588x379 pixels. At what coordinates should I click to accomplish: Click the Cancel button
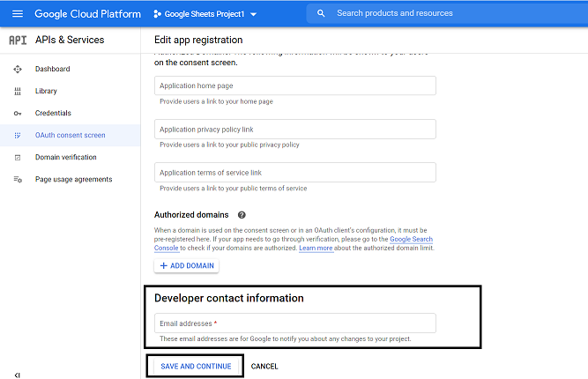point(264,367)
